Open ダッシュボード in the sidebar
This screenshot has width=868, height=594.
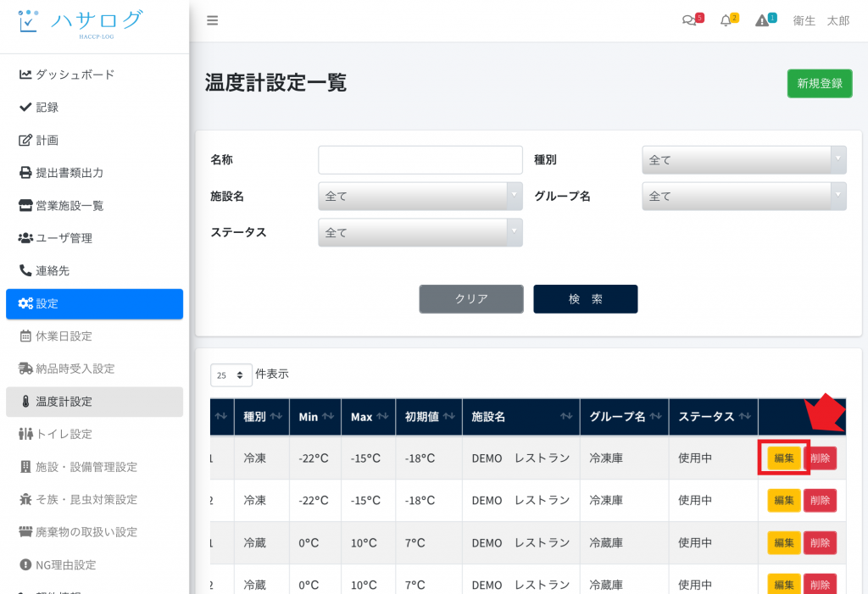pos(75,75)
